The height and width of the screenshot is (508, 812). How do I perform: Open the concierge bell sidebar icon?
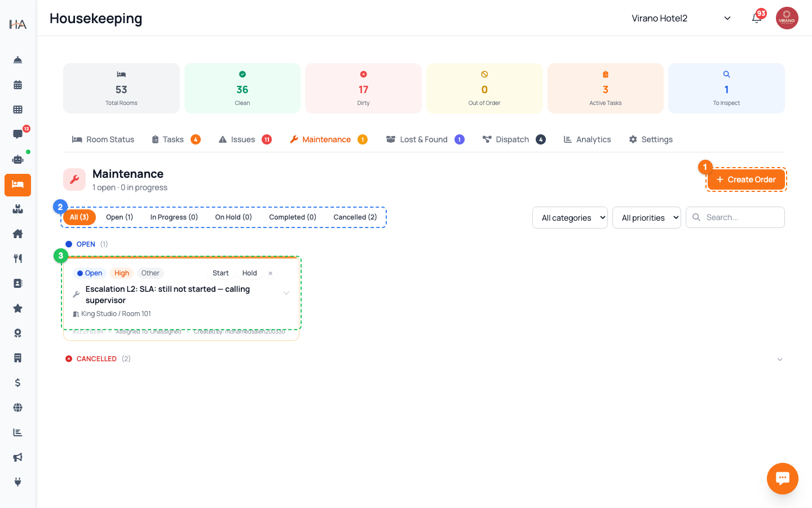[x=17, y=60]
